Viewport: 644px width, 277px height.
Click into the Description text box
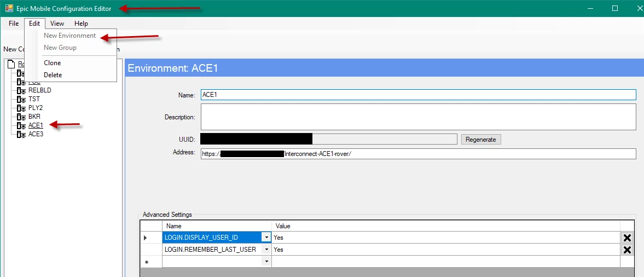(x=418, y=117)
